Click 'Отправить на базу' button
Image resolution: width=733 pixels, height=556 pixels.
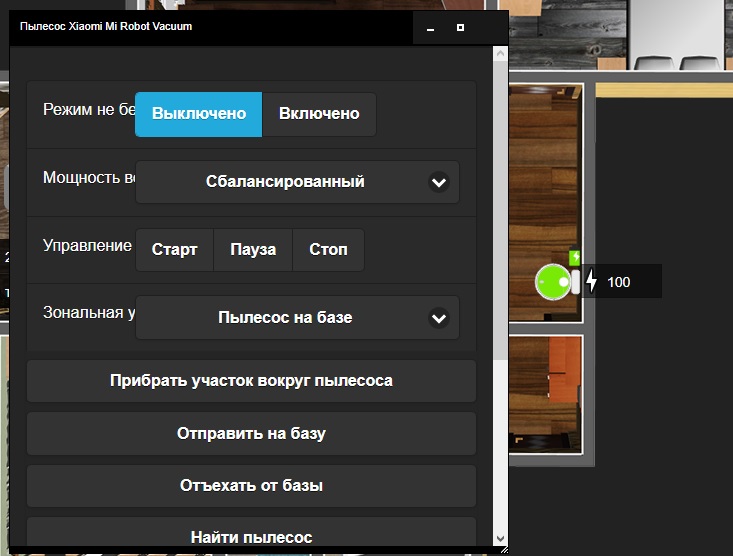click(x=252, y=433)
